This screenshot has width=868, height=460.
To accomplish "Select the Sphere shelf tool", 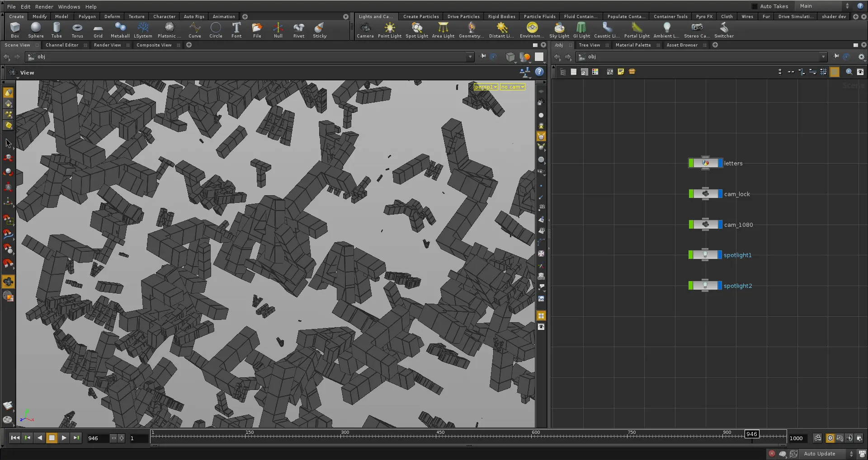I will (36, 30).
